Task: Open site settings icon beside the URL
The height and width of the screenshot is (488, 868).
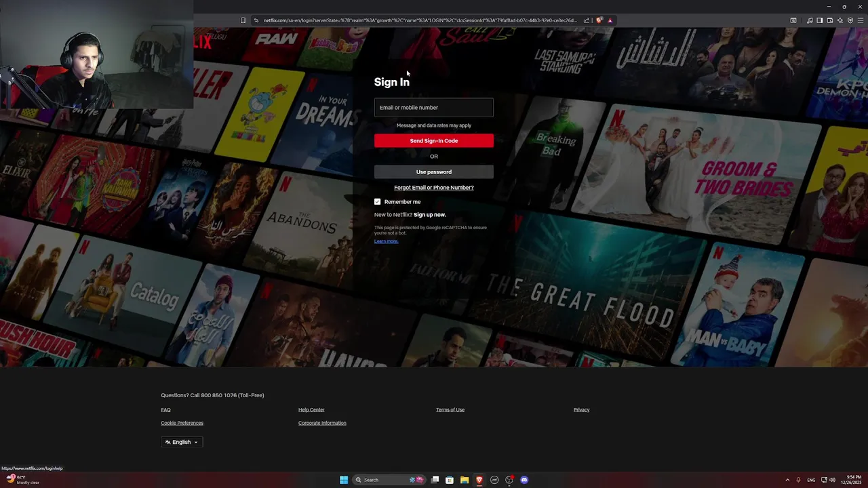Action: (256, 20)
